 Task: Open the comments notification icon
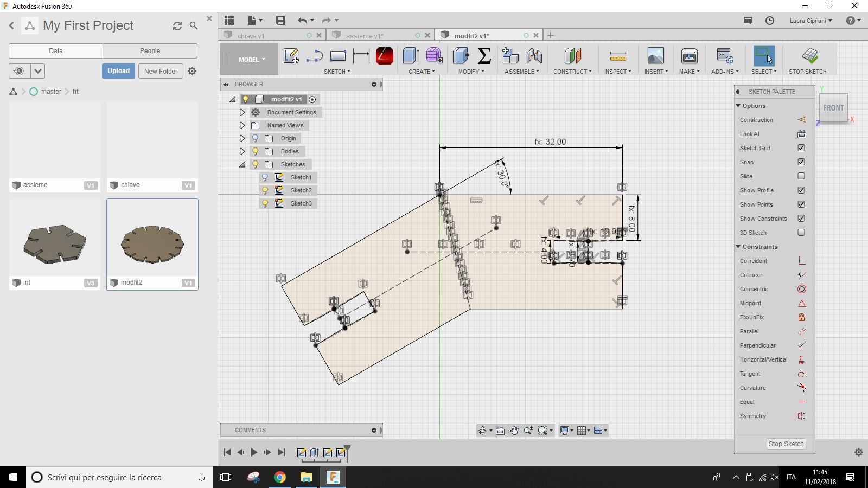[x=748, y=21]
